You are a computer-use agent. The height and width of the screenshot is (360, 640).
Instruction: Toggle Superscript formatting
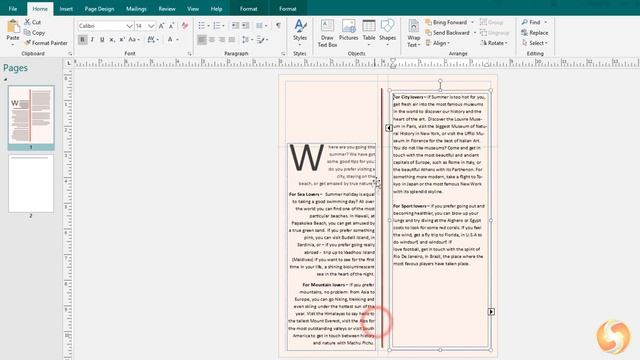click(122, 40)
